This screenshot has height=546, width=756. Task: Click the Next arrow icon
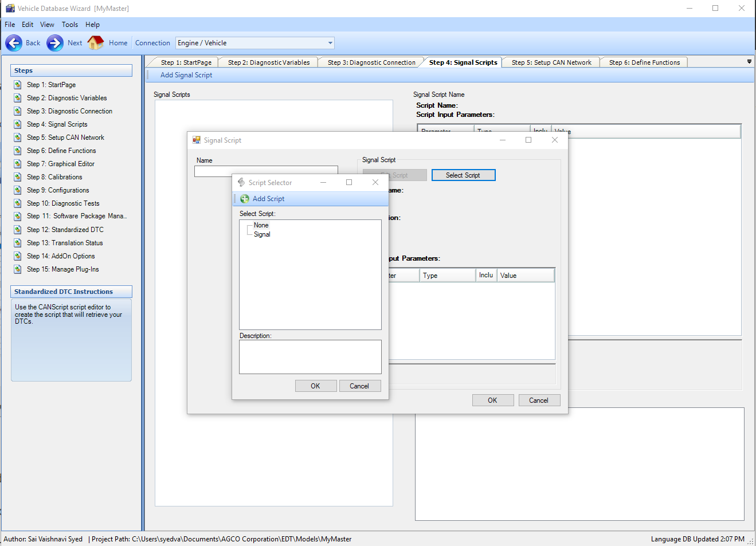[55, 43]
